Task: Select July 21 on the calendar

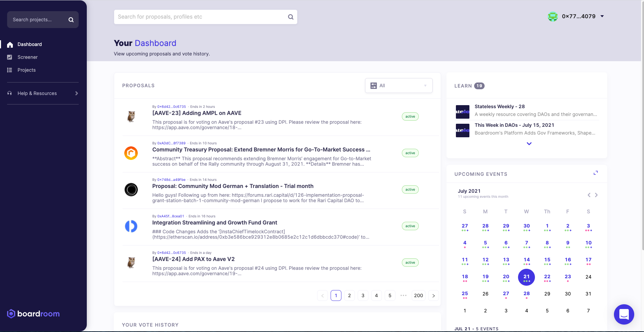Action: (x=526, y=277)
